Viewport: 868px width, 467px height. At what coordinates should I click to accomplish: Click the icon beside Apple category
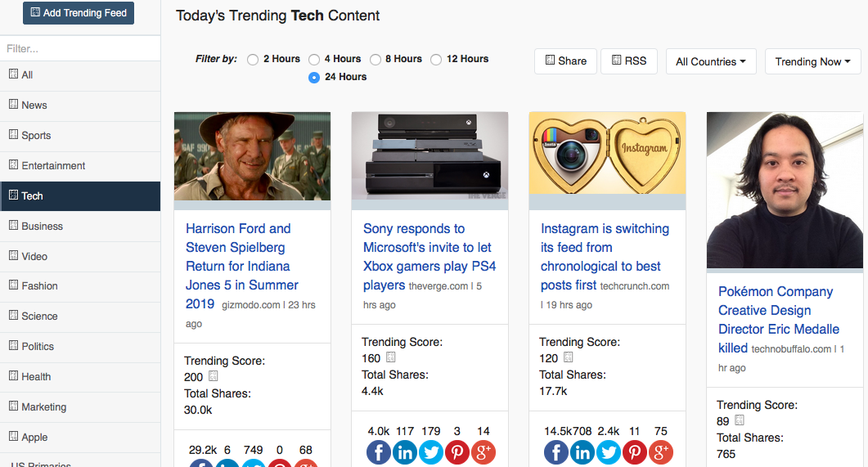tap(14, 436)
